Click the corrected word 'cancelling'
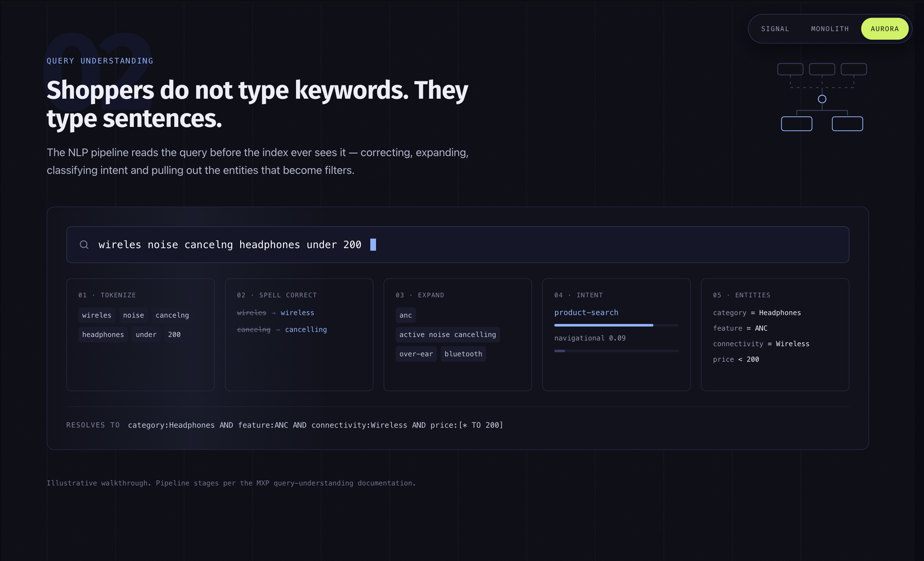924x561 pixels. 306,330
